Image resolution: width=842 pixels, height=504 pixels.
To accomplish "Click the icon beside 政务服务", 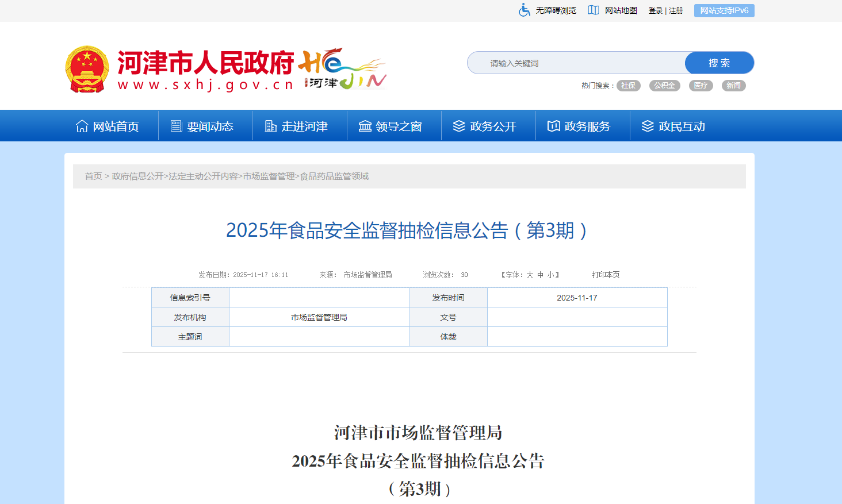I will coord(553,126).
